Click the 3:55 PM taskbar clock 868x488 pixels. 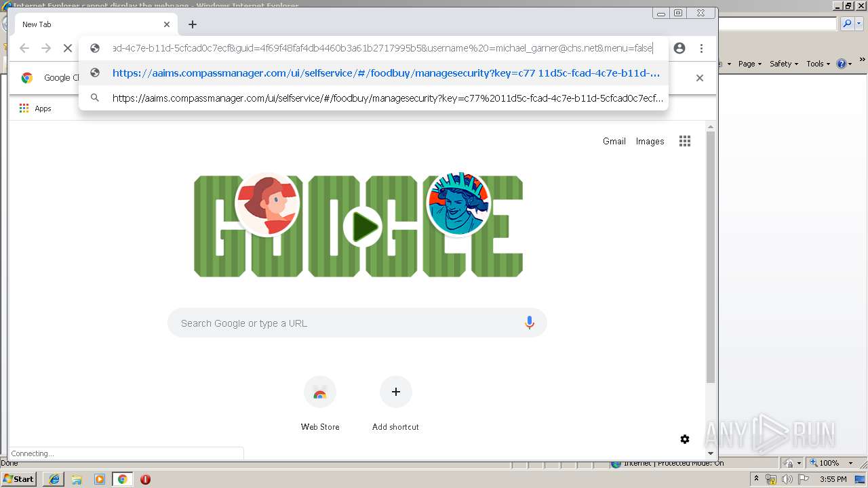coord(833,479)
